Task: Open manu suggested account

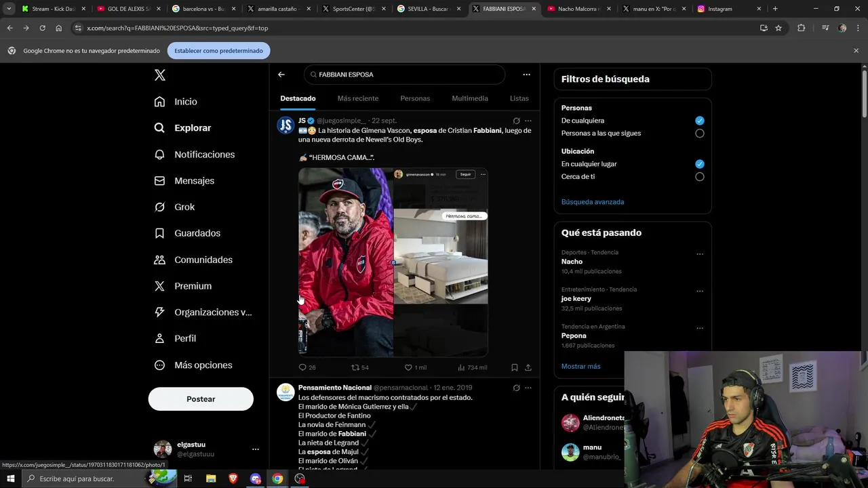Action: 592,447
